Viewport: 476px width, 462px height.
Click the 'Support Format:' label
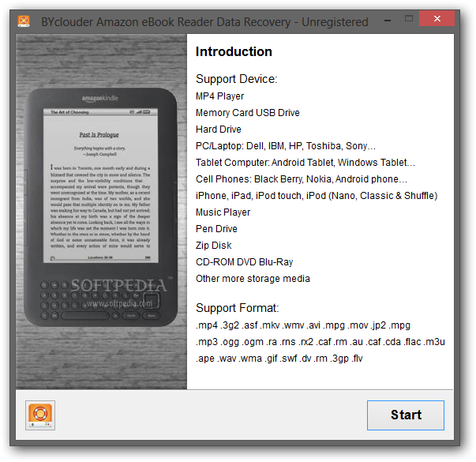coord(238,308)
